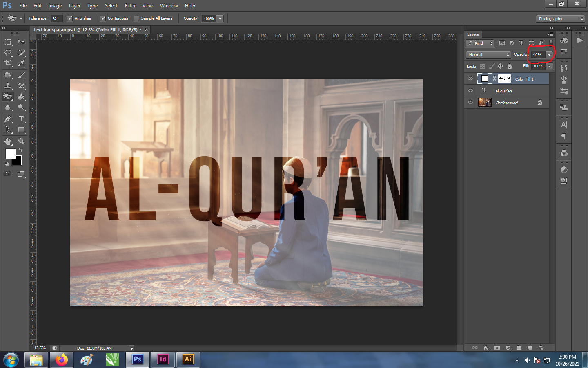Select the Pen tool

pyautogui.click(x=8, y=119)
